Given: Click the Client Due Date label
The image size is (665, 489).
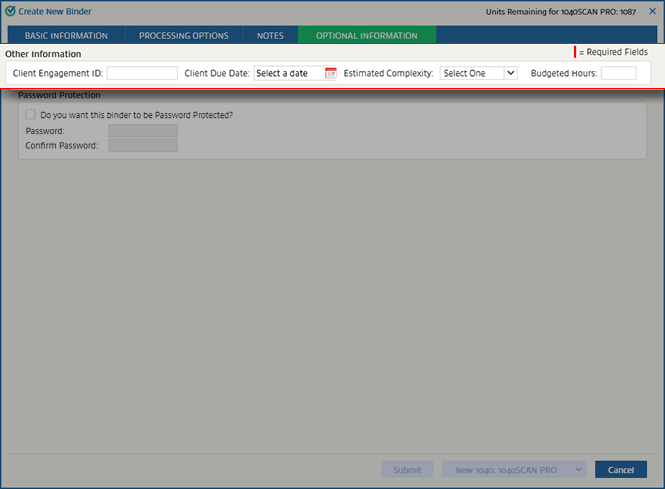Looking at the screenshot, I should pos(217,73).
